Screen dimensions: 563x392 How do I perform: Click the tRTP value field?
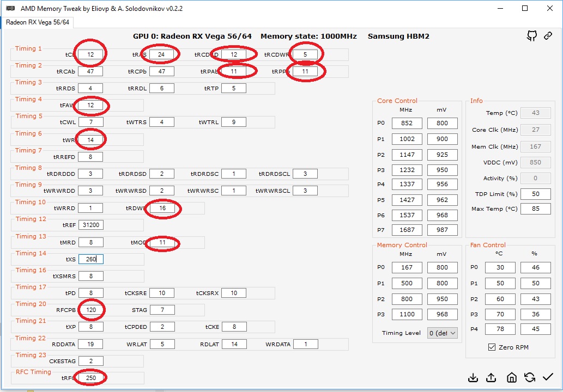pyautogui.click(x=234, y=88)
